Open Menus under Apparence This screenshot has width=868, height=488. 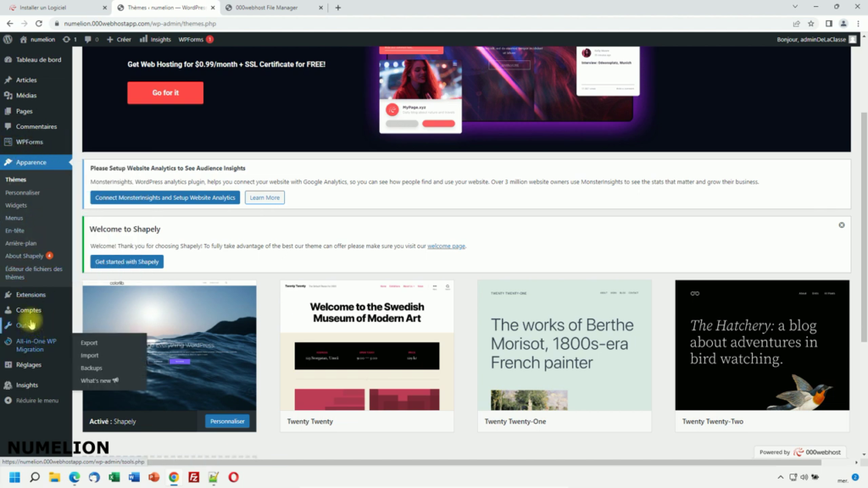click(14, 218)
